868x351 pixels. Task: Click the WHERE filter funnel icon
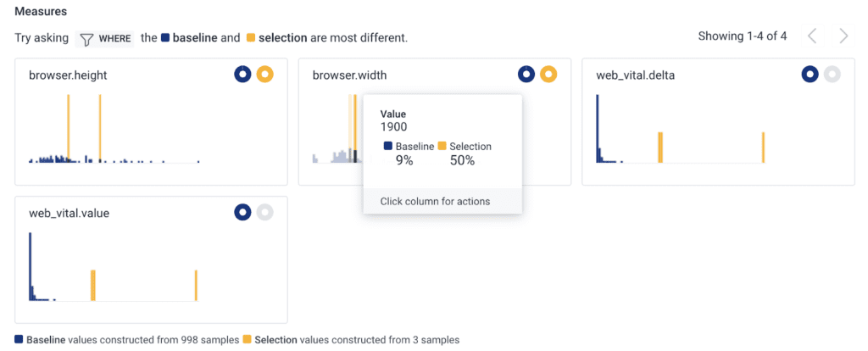click(x=86, y=38)
